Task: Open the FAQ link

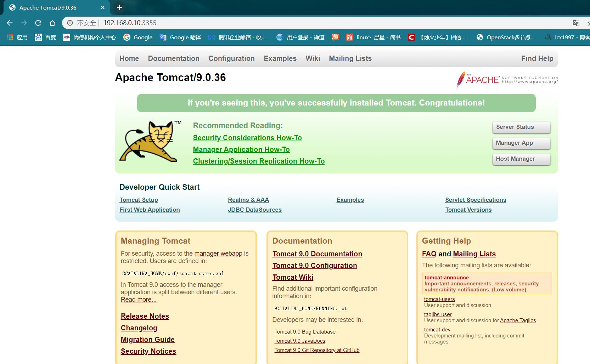Action: [x=429, y=254]
